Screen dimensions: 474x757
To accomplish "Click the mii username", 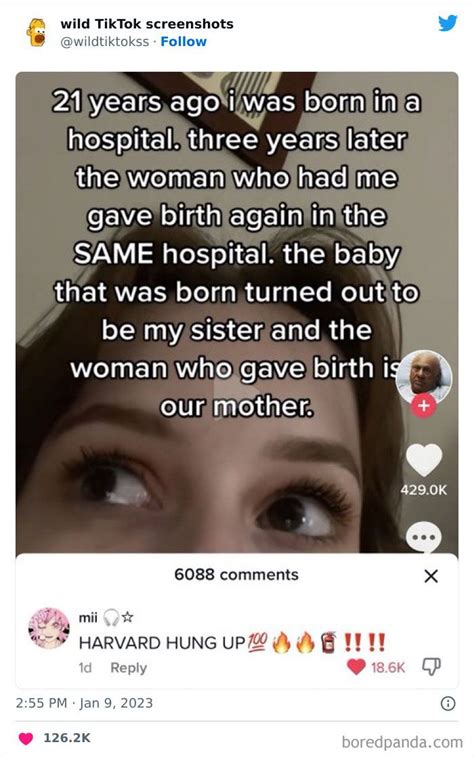I will 88,617.
